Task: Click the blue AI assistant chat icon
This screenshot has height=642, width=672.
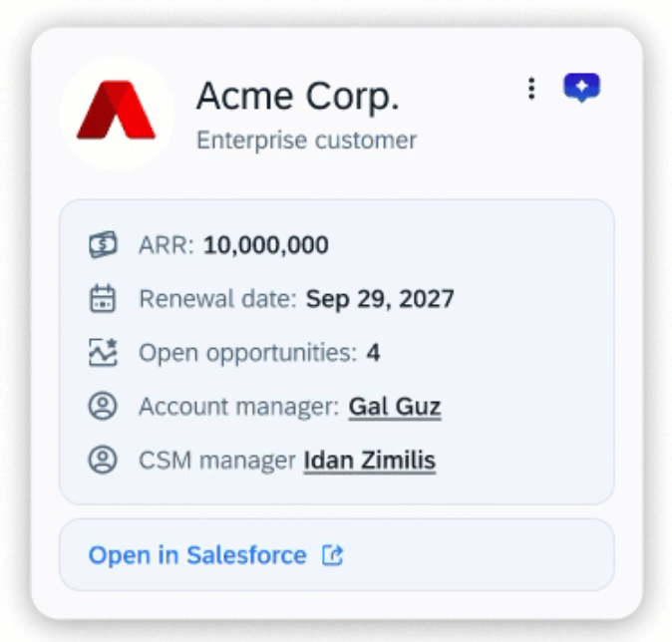Action: 581,88
